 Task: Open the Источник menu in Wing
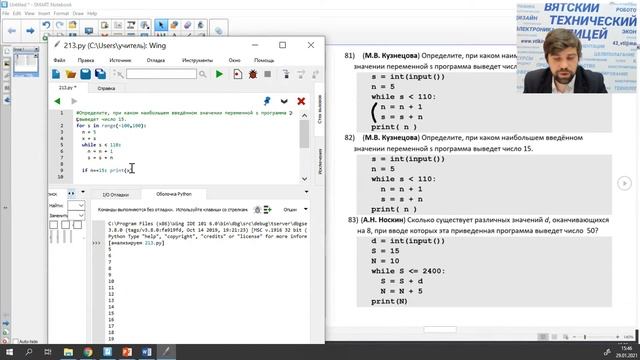tap(120, 60)
